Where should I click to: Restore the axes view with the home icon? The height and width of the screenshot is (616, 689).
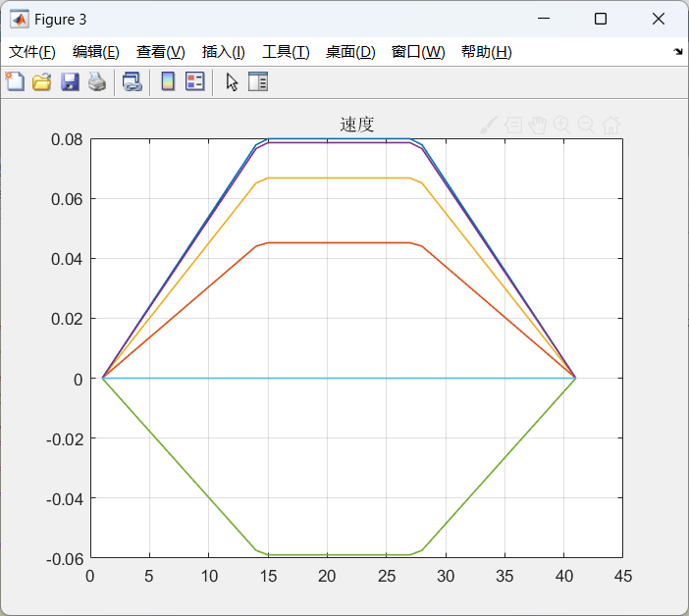tap(610, 126)
